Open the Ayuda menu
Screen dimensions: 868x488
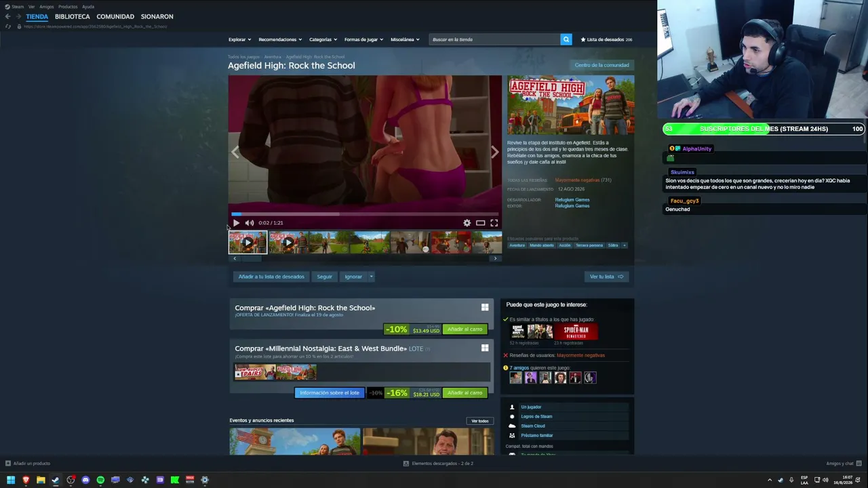[88, 7]
